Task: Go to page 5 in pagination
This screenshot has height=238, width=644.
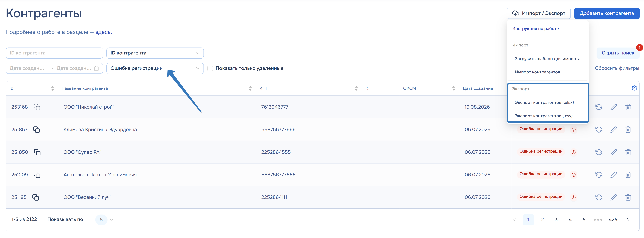Action: (584, 220)
